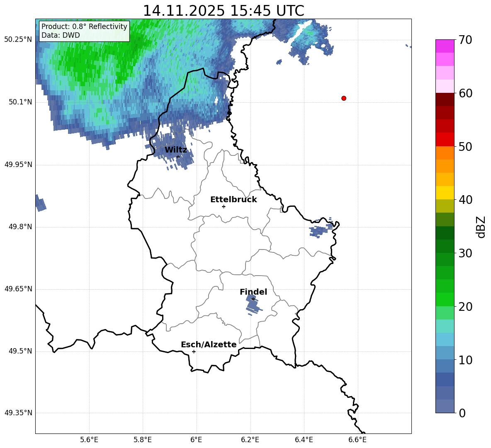Viewport: 491px width, 448px height.
Task: Click the 50.25°N latitude label
Action: coord(18,40)
